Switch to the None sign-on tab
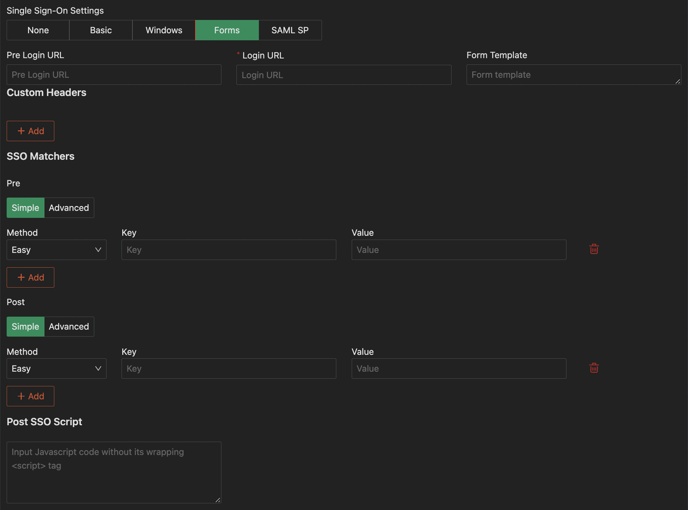Viewport: 688px width, 510px height. coord(38,30)
